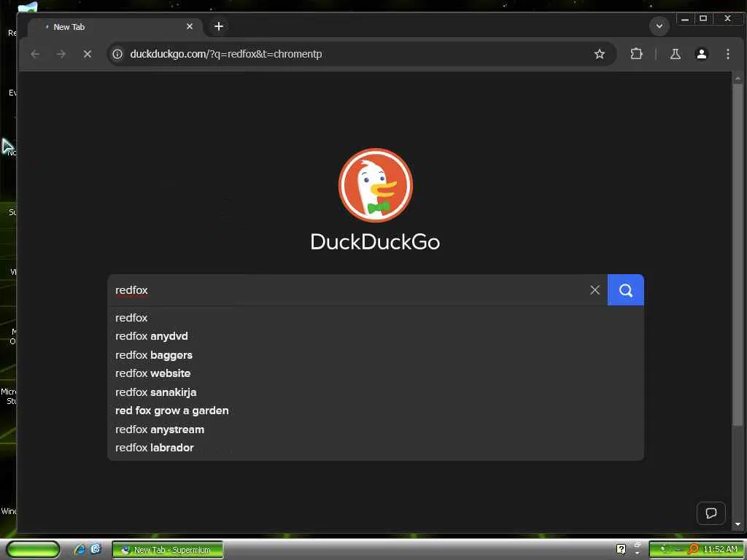Open the feedback chat bubble

[x=711, y=513]
